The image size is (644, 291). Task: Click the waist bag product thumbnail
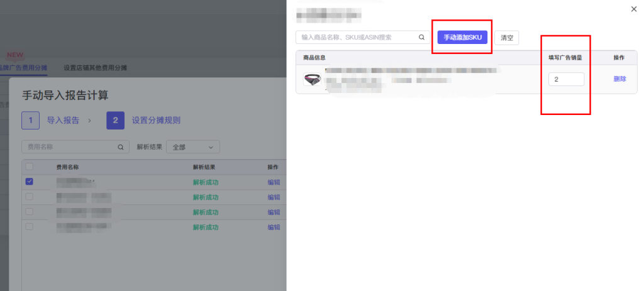click(x=312, y=79)
